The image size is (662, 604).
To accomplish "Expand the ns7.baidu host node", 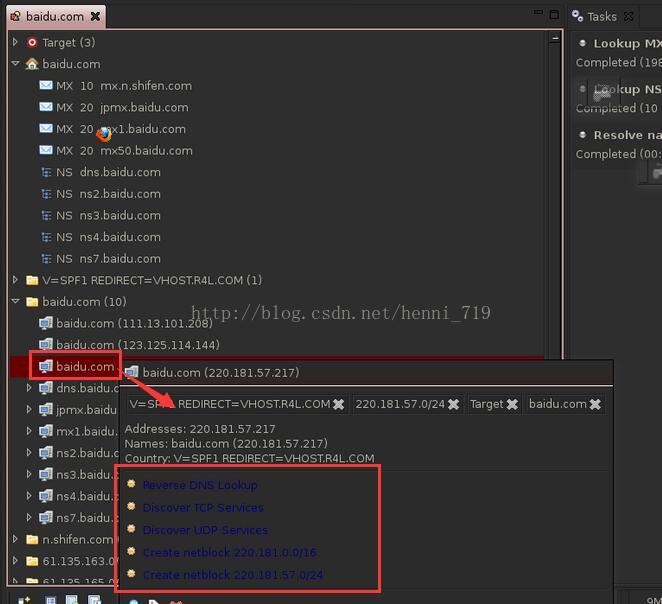I will [29, 517].
